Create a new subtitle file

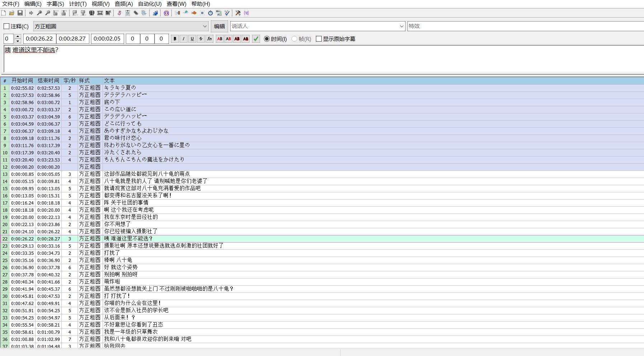point(4,13)
